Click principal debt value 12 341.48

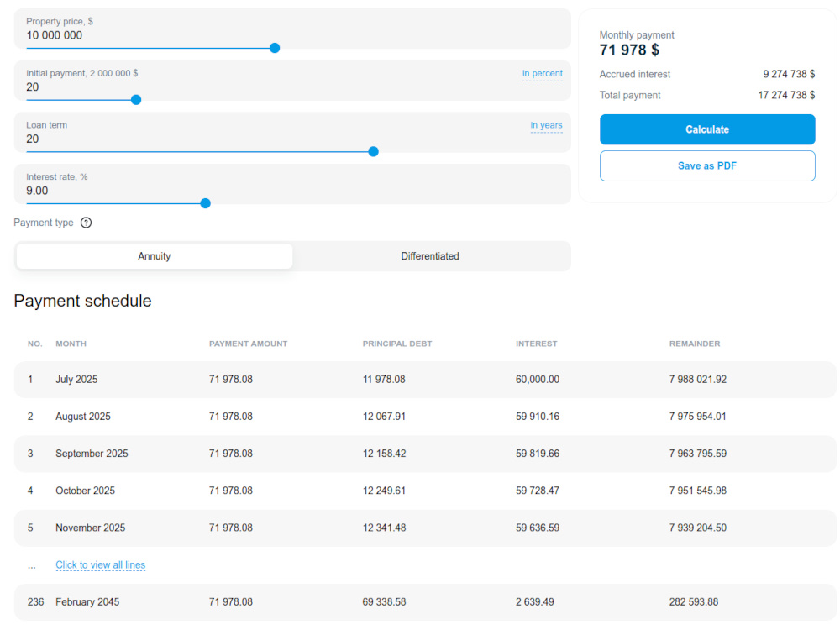click(384, 528)
